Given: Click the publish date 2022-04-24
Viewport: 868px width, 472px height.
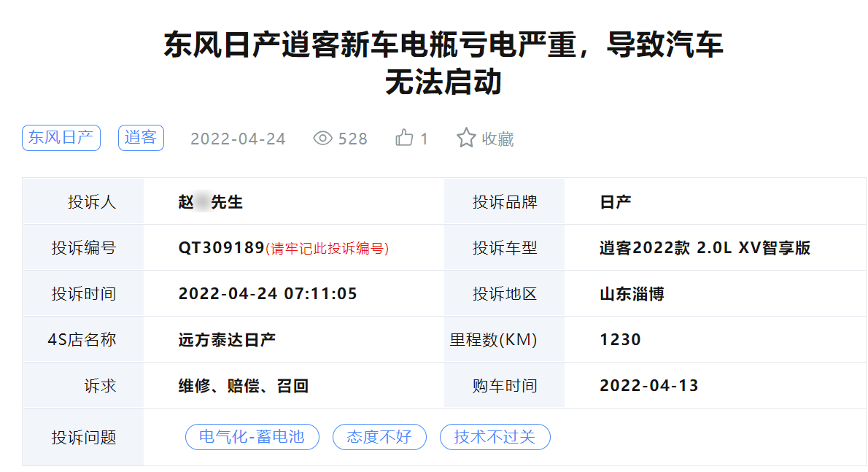Looking at the screenshot, I should click(x=238, y=139).
